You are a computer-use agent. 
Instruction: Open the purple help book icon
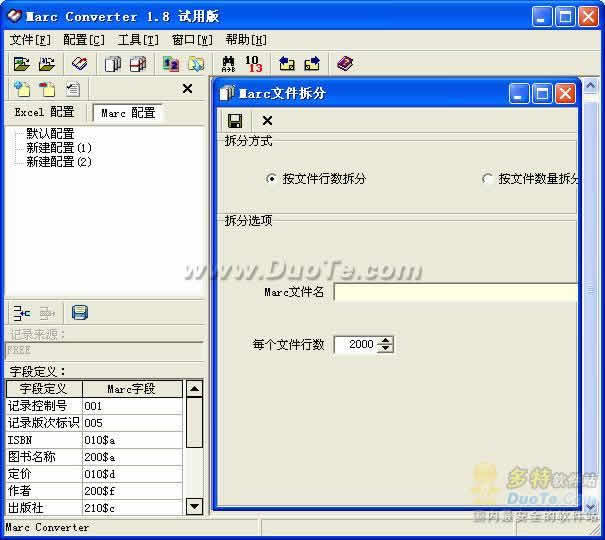pos(345,64)
